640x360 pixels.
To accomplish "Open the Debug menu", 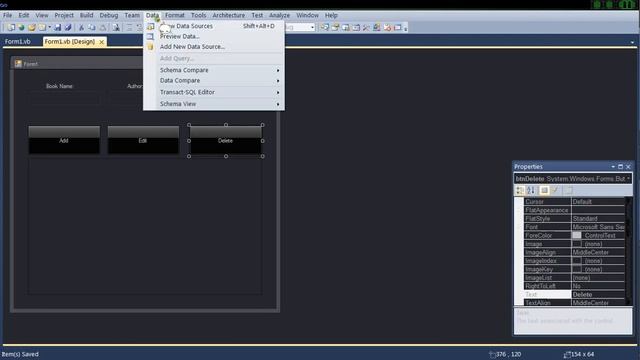I will [x=109, y=15].
